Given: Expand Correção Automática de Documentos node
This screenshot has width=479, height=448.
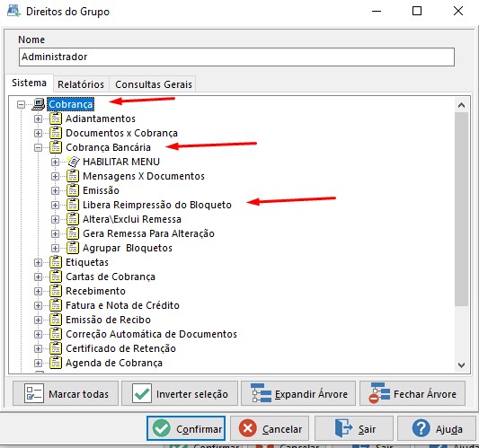Looking at the screenshot, I should tap(38, 334).
